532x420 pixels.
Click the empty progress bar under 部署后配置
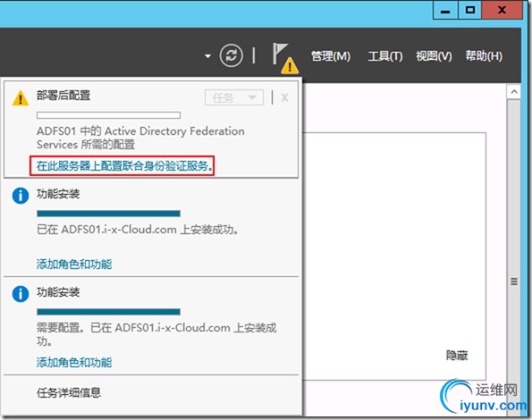pyautogui.click(x=108, y=115)
